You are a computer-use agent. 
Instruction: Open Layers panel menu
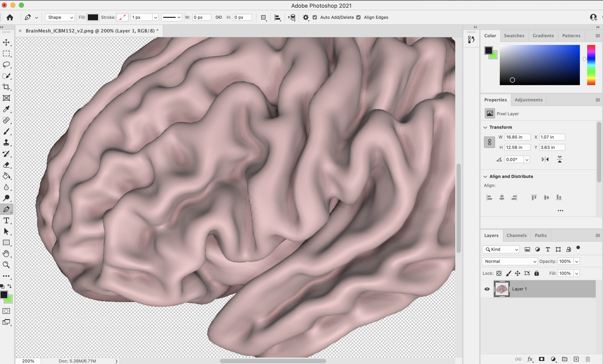tap(598, 235)
